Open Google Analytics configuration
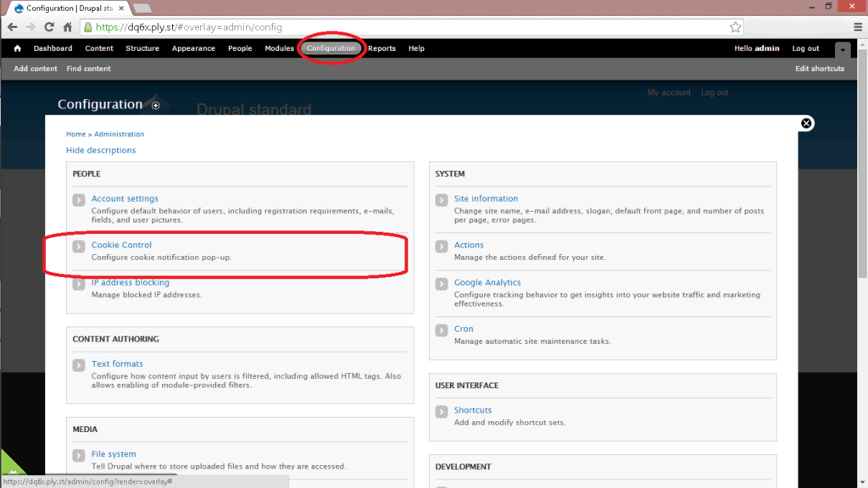This screenshot has height=488, width=868. point(487,282)
